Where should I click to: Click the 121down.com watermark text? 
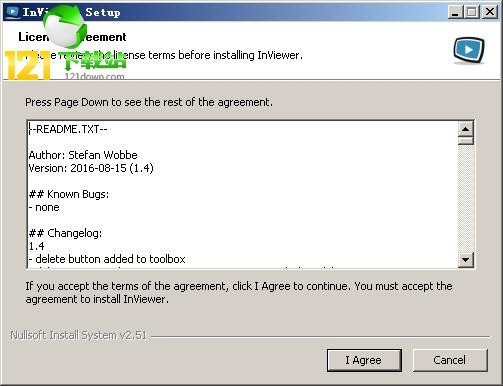click(94, 76)
